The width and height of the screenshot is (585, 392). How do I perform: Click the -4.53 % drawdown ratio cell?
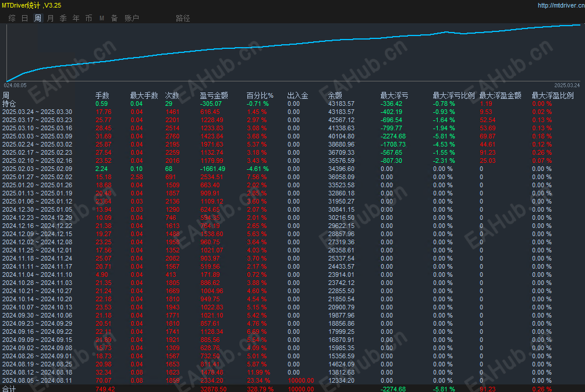pos(444,144)
